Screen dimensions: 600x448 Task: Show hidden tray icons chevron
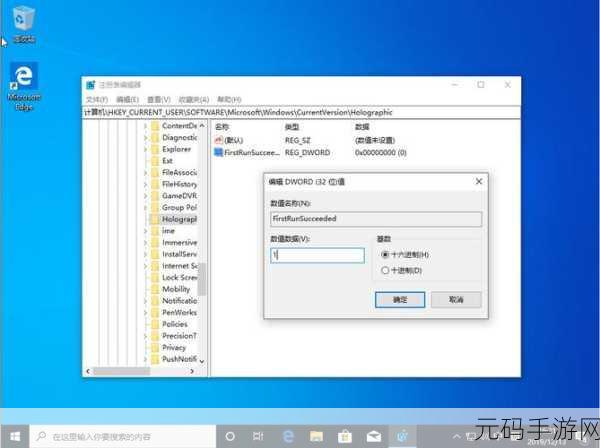pos(456,436)
